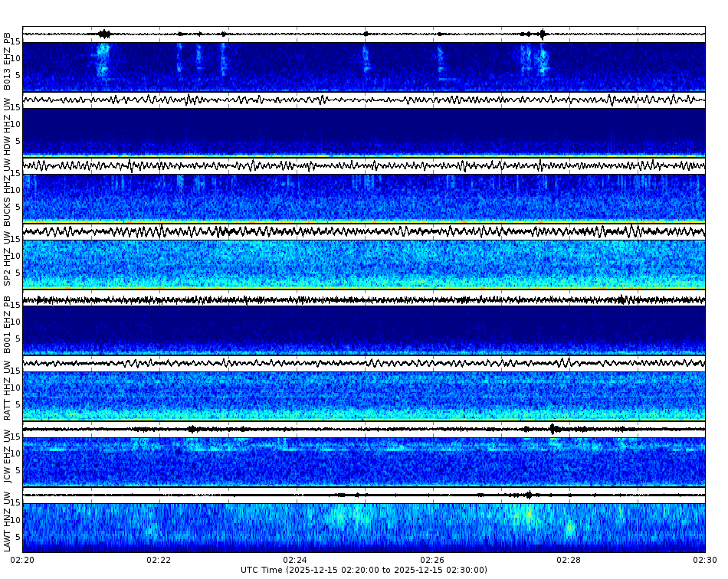Select the HDW HHZ UW station label

pos(8,126)
